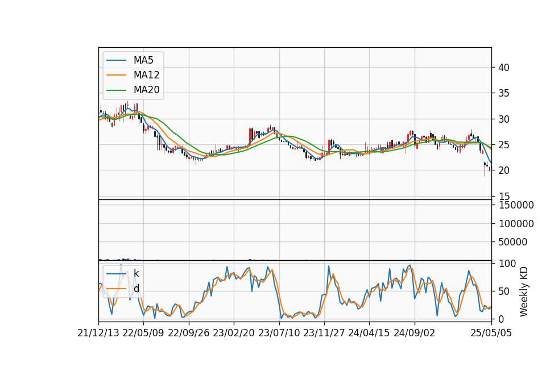Click the 23/02/20 date tick label

[234, 333]
